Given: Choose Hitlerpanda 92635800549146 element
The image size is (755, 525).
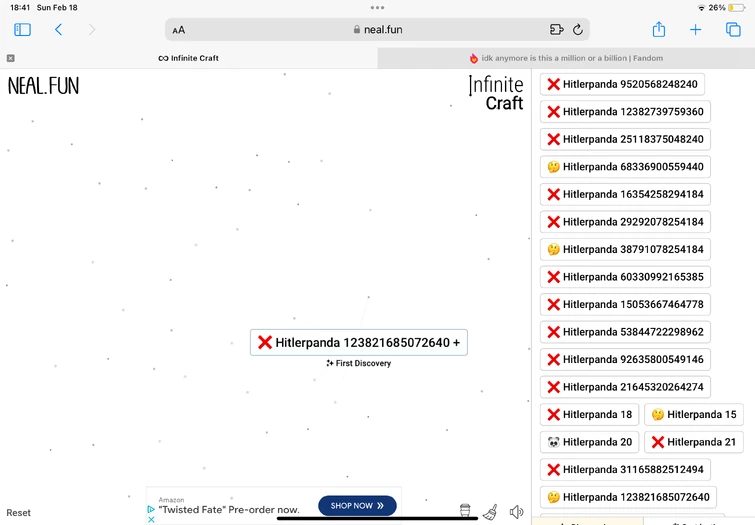Looking at the screenshot, I should 625,359.
